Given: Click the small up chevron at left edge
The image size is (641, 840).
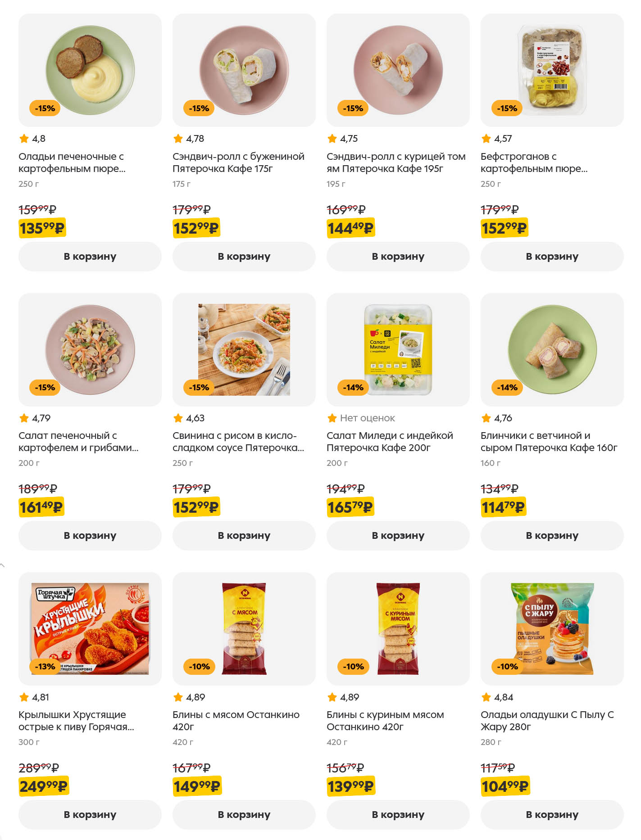Looking at the screenshot, I should coord(3,565).
